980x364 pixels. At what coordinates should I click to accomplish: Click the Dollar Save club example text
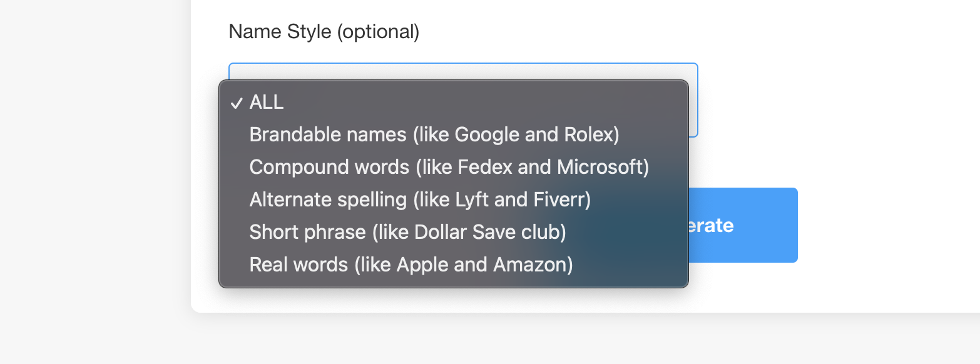click(489, 233)
